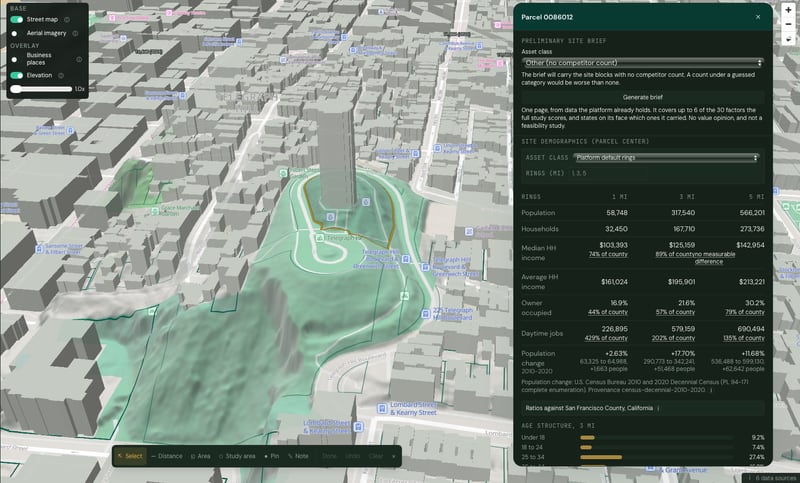Screen dimensions: 800x483
Task: Choose the Area measuring tool
Action: (201, 456)
